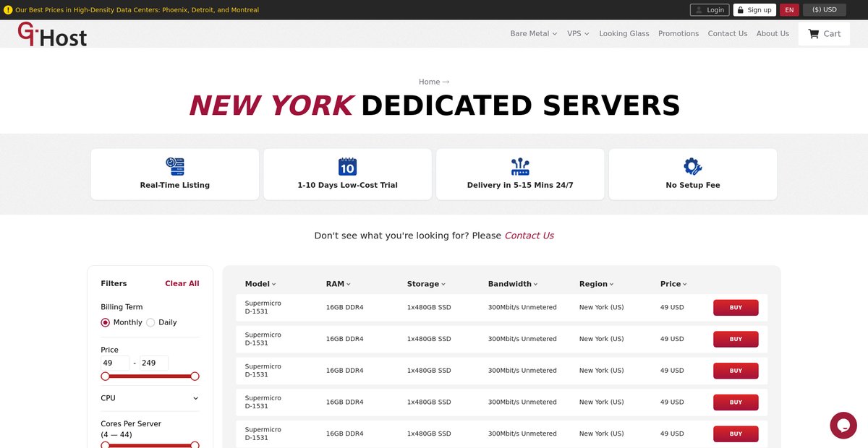Click the GTHost logo

[52, 34]
